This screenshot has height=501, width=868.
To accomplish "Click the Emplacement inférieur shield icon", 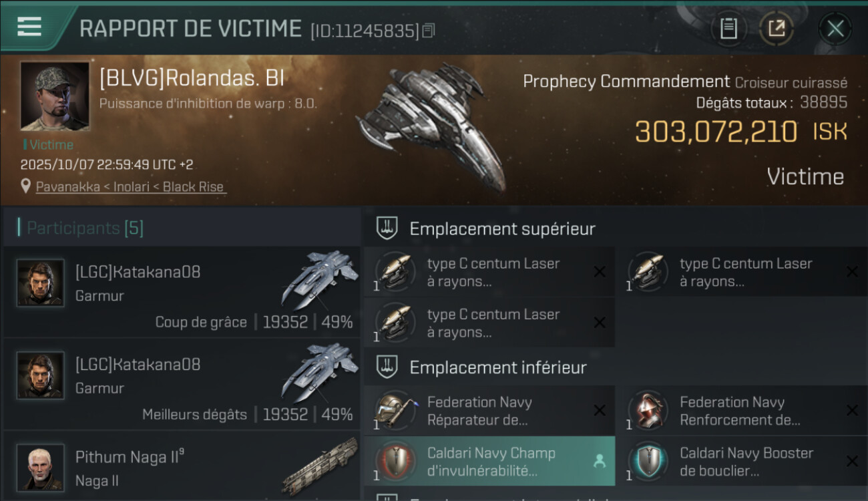I will tap(387, 367).
